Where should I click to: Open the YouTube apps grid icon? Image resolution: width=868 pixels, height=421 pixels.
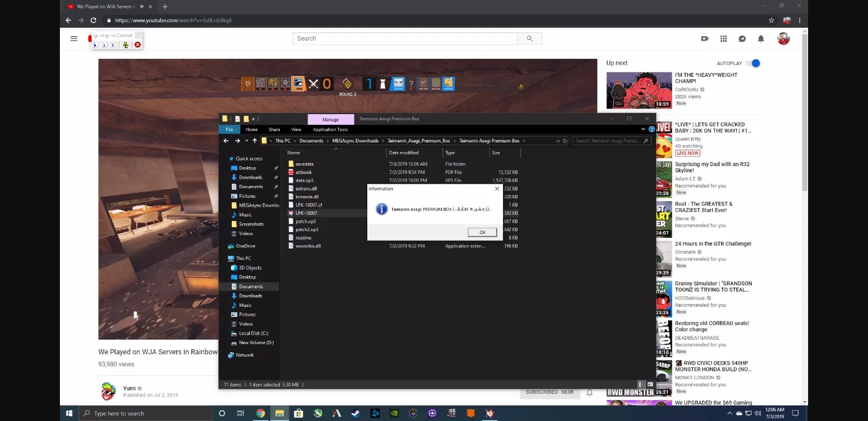tap(723, 38)
